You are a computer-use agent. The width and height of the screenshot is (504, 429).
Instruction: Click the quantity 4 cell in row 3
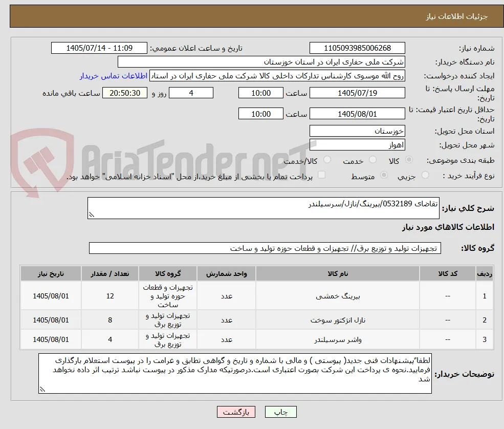[110, 339]
